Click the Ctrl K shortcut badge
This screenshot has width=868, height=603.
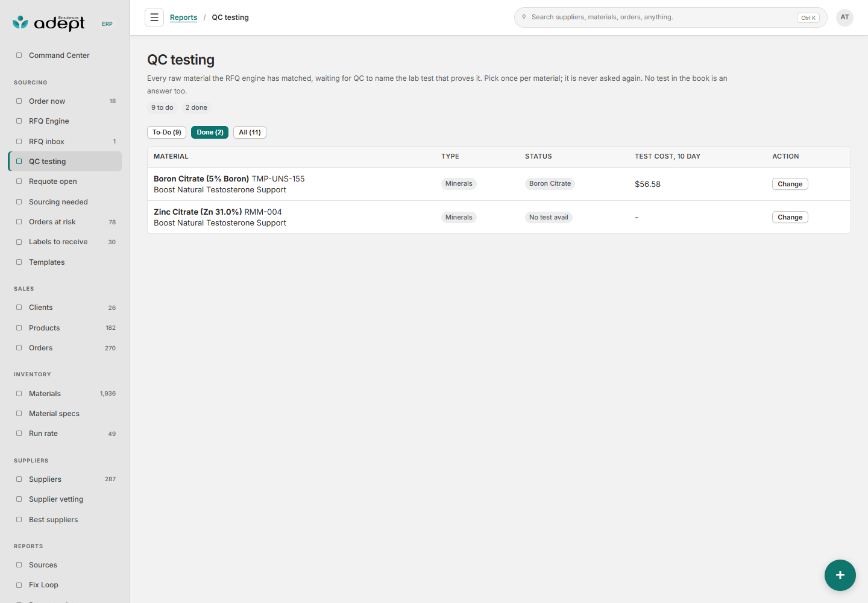click(808, 18)
